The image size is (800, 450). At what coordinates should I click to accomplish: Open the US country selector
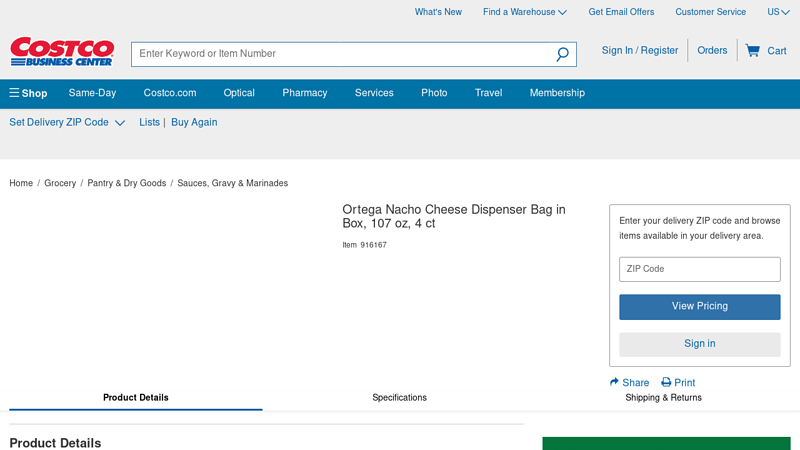pyautogui.click(x=778, y=12)
